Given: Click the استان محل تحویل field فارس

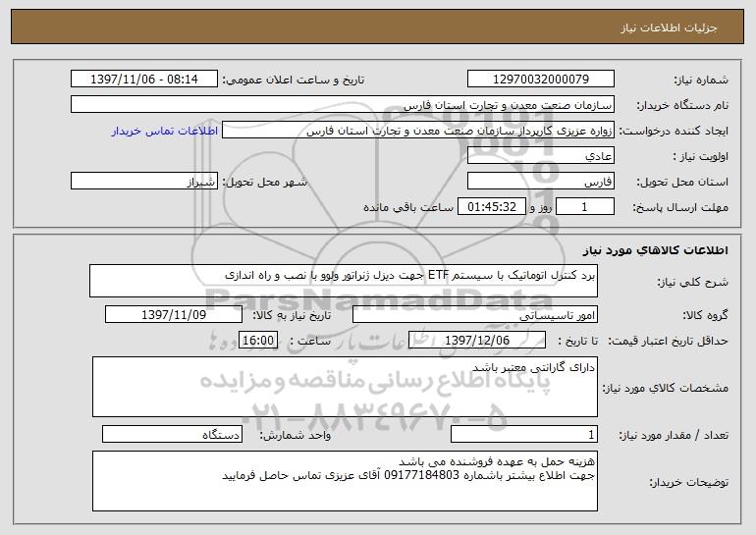Looking at the screenshot, I should tap(540, 182).
